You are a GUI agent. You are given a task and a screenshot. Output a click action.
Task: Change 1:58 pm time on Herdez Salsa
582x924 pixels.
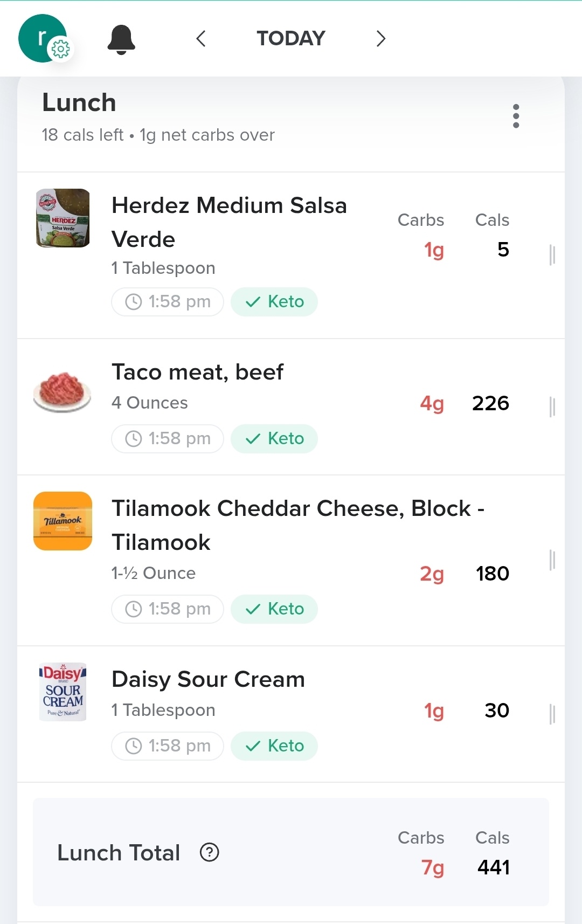coord(168,302)
